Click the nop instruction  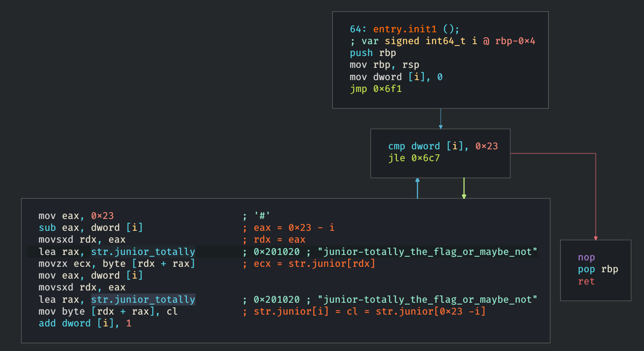pos(586,258)
